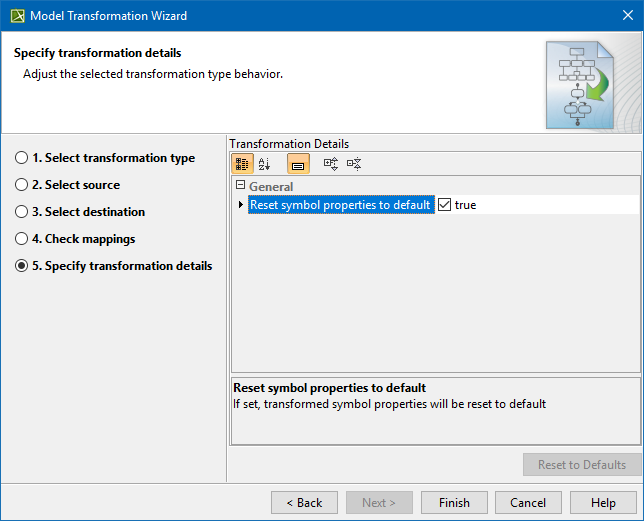The width and height of the screenshot is (644, 521).
Task: Toggle the categorized view toolbar icon
Action: tap(242, 164)
